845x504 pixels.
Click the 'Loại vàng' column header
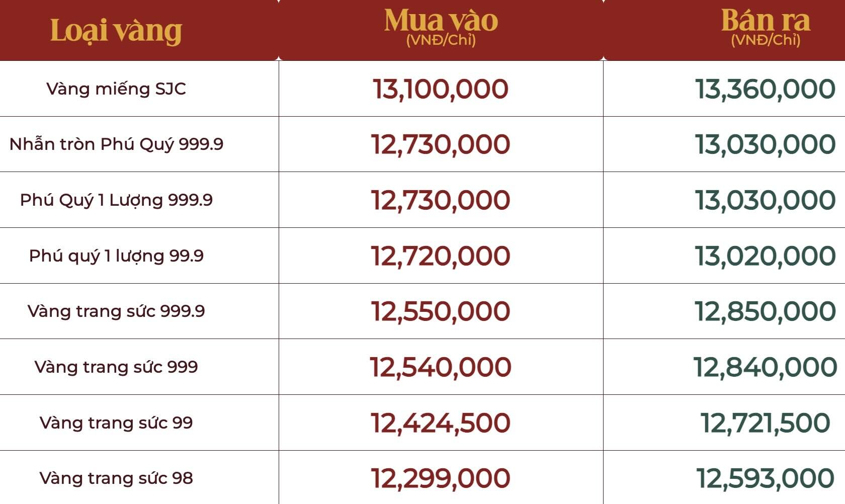click(116, 31)
